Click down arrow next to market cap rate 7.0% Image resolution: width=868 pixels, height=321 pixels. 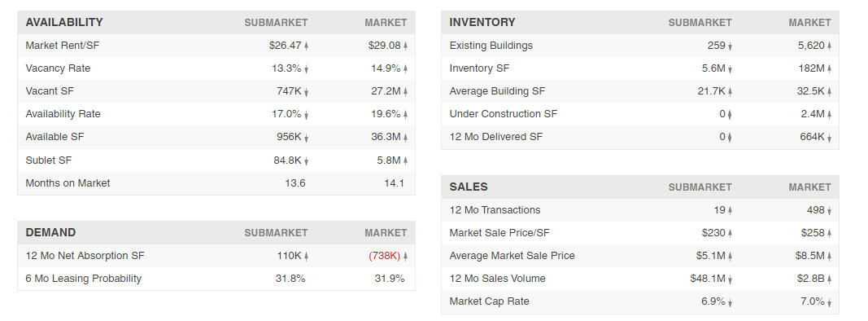(x=829, y=302)
